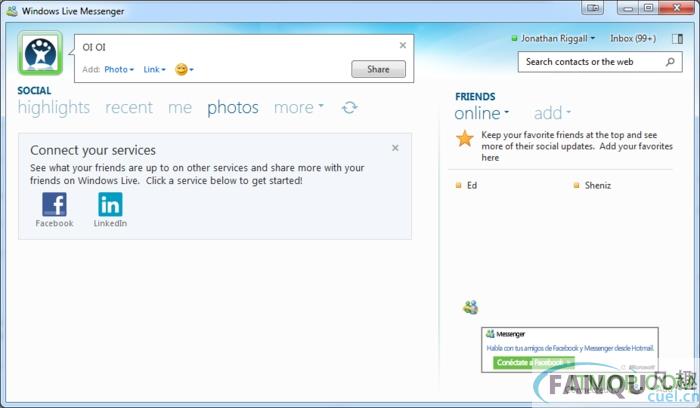Switch to compact view icon
The height and width of the screenshot is (408, 700).
point(593,8)
